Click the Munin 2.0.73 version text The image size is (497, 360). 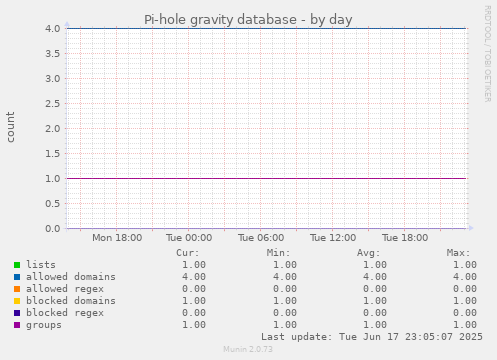tap(248, 349)
